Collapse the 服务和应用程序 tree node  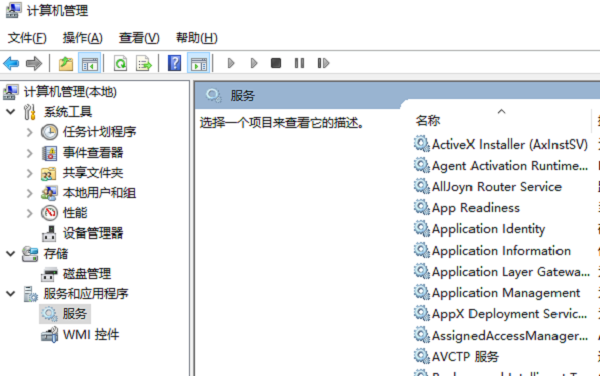coord(11,294)
